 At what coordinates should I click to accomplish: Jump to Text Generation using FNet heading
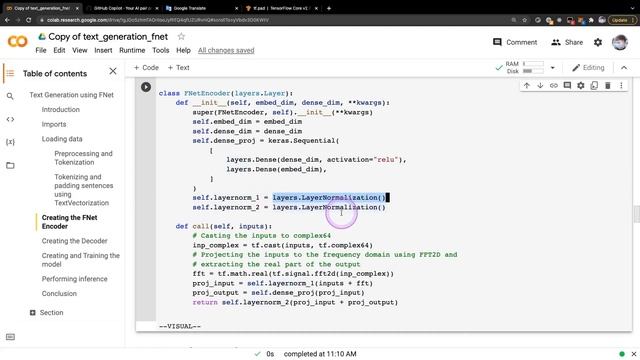pyautogui.click(x=71, y=95)
